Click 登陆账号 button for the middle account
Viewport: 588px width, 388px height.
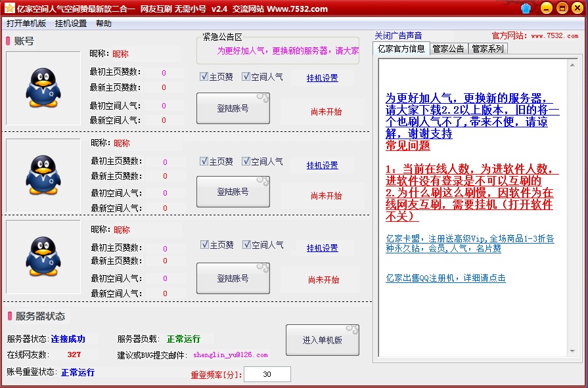pos(233,192)
